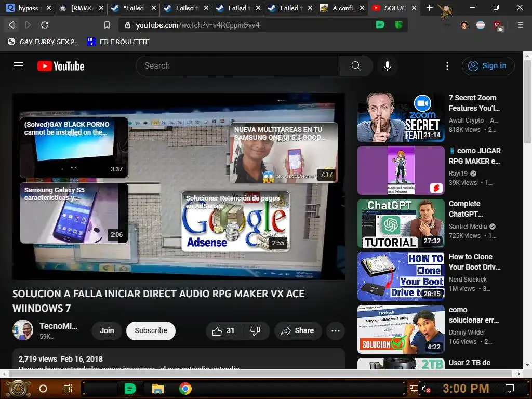Close the 'SOLUC' YouTube tab

[414, 8]
